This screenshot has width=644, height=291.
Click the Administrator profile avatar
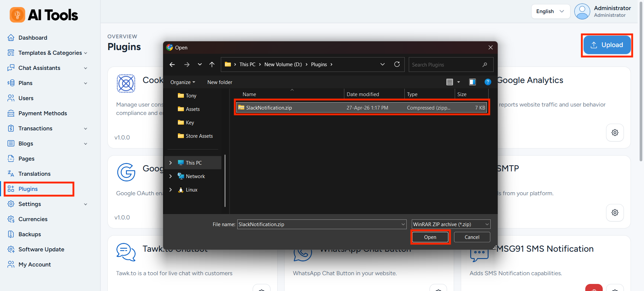[582, 11]
